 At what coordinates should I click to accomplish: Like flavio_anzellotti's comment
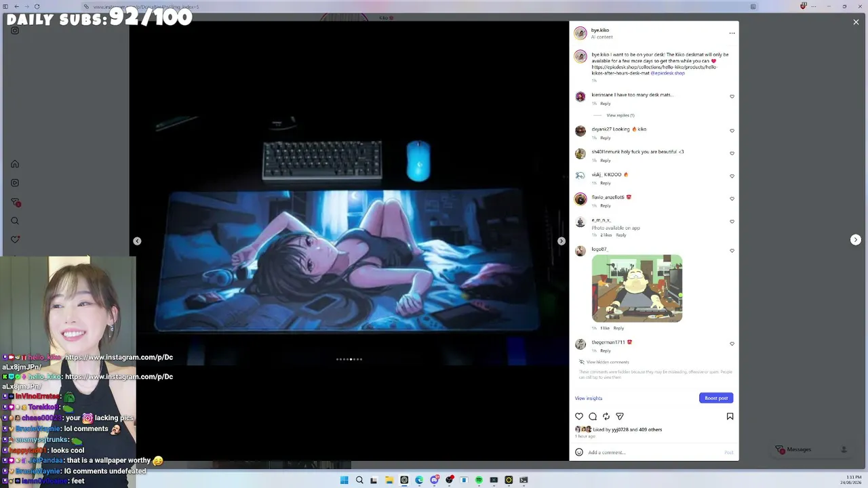[732, 199]
